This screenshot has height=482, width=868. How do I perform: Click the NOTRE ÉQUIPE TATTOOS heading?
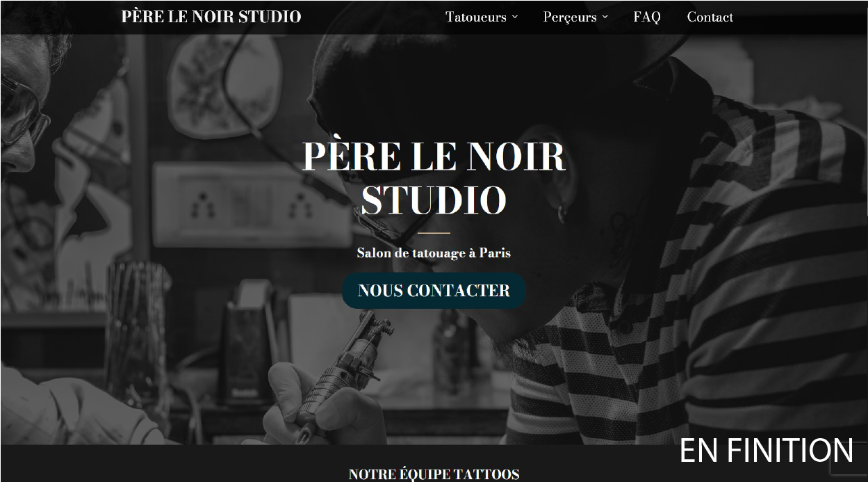tap(434, 474)
